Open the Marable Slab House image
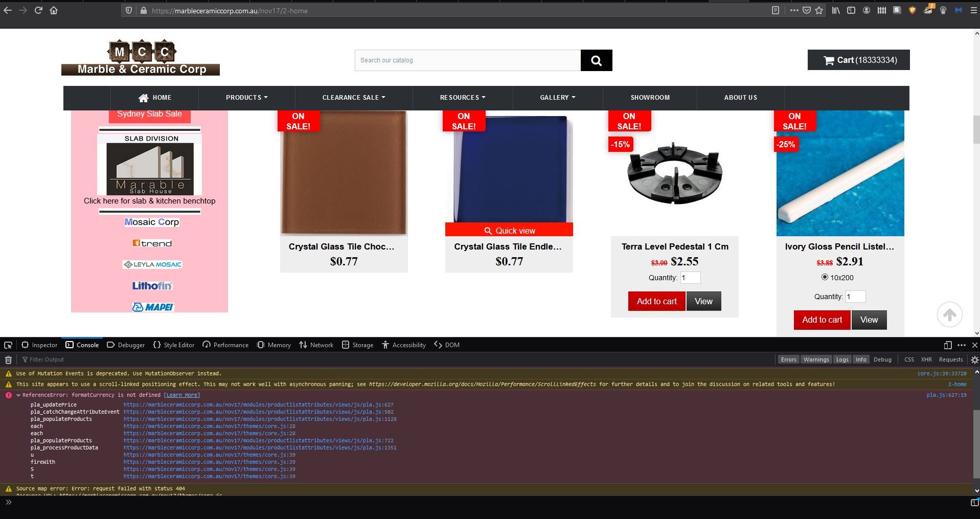The image size is (980, 519). 150,165
